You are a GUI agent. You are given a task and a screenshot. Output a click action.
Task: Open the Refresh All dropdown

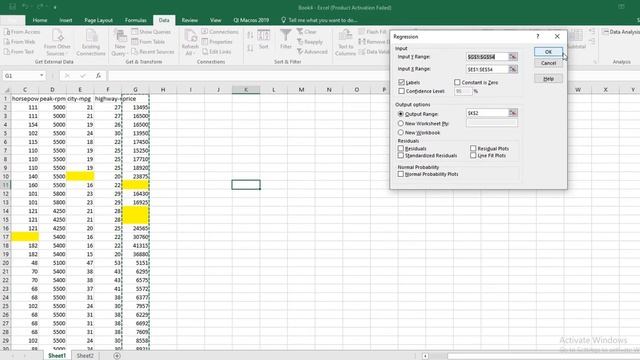(190, 42)
